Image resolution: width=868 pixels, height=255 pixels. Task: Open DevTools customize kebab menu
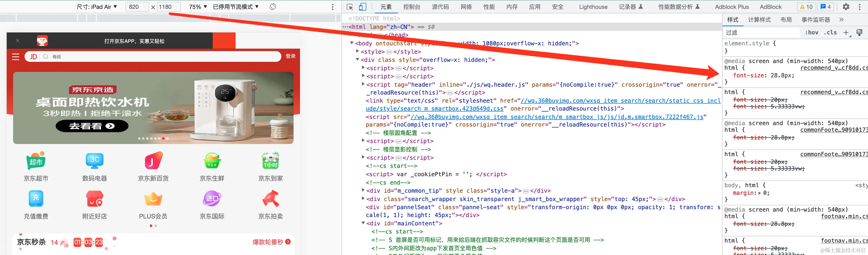860,7
